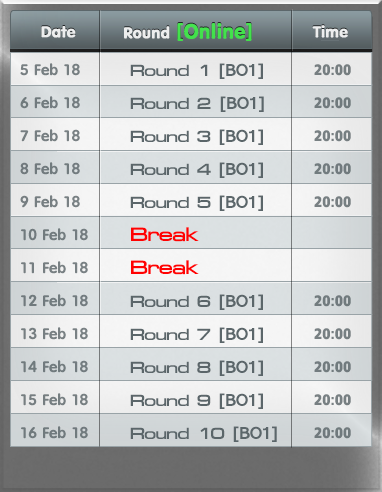Select the Round 4 [BO1] entry
Image resolution: width=382 pixels, height=492 pixels.
(x=197, y=169)
